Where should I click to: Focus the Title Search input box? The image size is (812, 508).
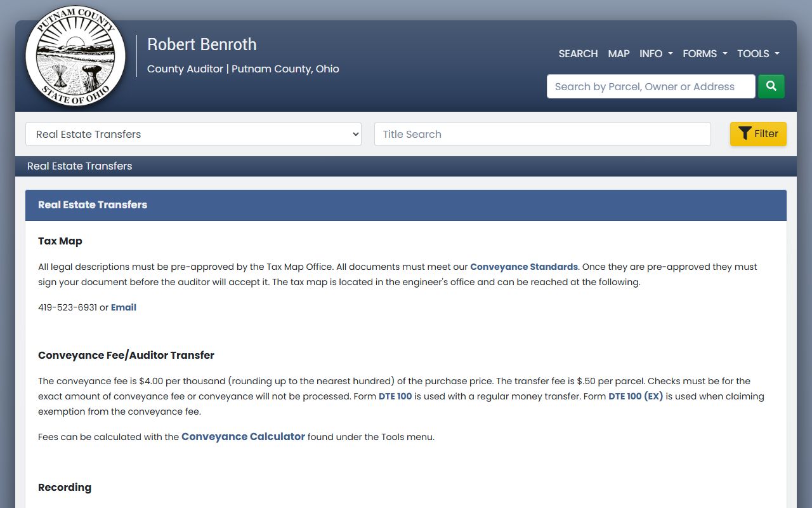coord(542,134)
